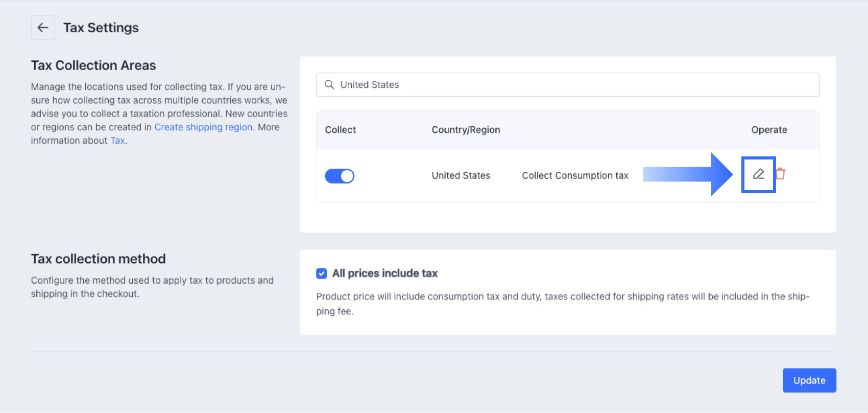
Task: Click the Collect Consumption tax text
Action: tap(575, 175)
